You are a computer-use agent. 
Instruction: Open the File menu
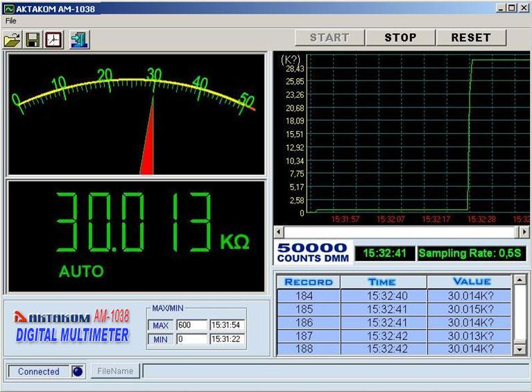pos(10,21)
